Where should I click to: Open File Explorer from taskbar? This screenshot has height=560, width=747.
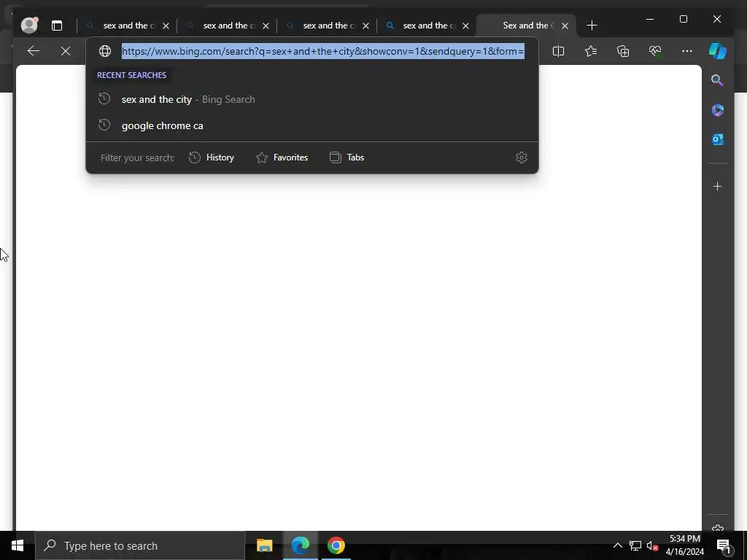[264, 545]
